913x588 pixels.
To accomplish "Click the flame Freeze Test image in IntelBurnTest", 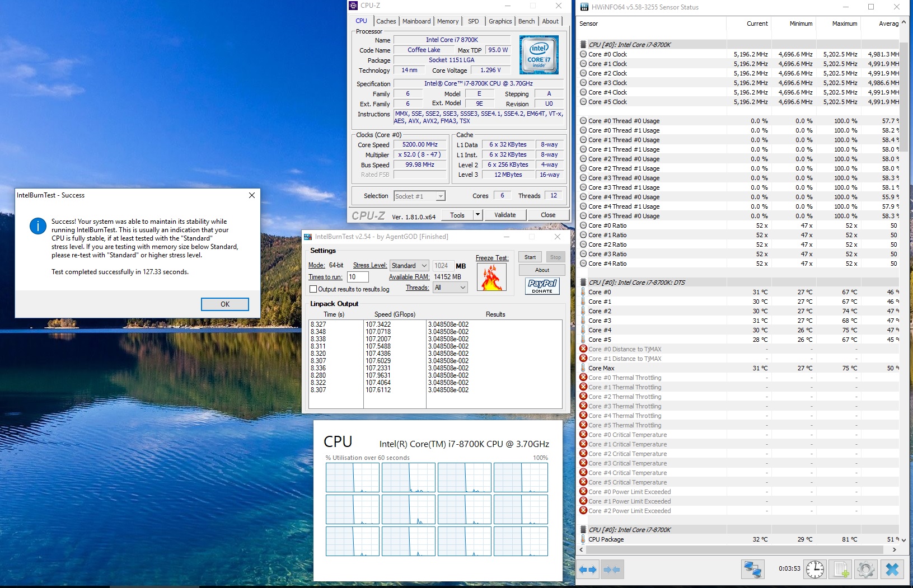I will tap(491, 277).
